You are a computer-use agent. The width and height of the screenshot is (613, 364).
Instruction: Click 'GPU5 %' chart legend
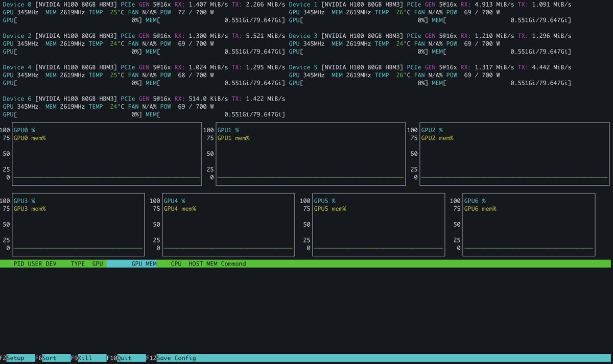(324, 201)
